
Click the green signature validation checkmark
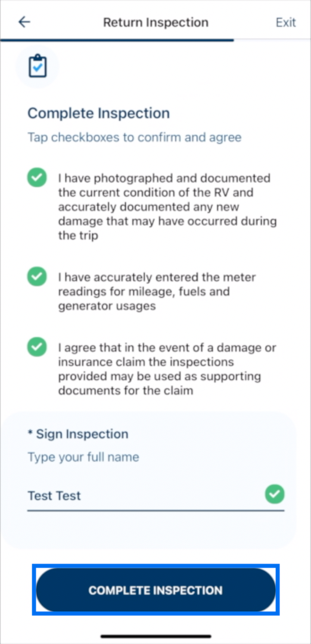pos(275,494)
